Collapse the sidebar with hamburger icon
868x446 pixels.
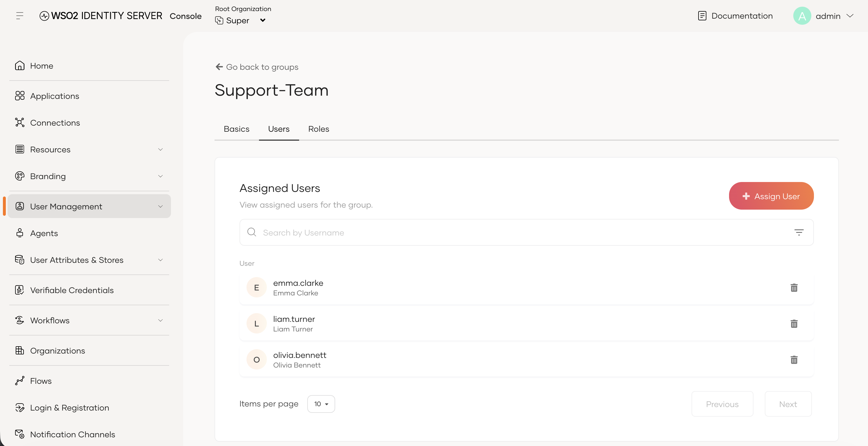coord(19,15)
